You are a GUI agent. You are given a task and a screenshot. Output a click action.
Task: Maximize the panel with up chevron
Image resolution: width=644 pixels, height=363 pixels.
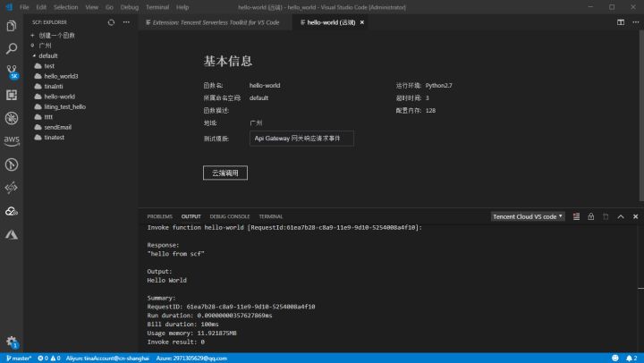tap(621, 216)
